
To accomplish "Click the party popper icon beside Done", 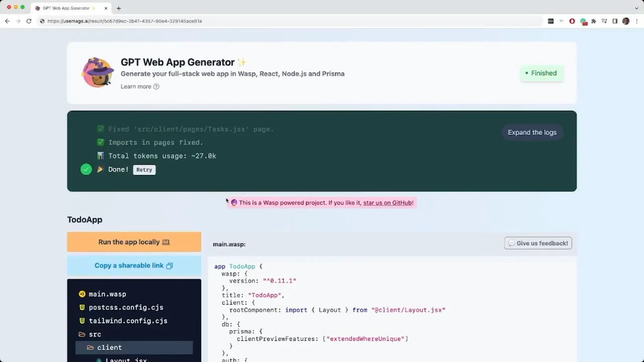I will (100, 169).
